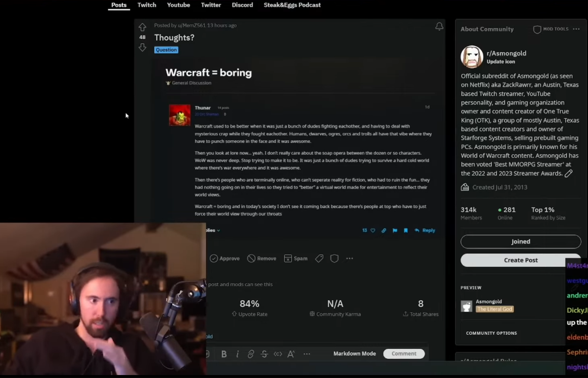Open the Discord tab
The width and height of the screenshot is (588, 378).
click(x=242, y=5)
